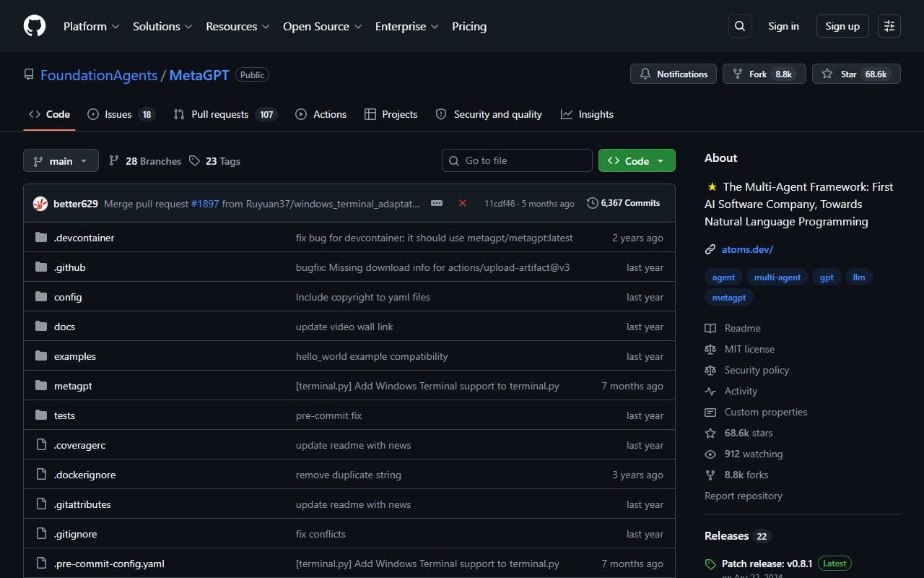924x578 pixels.
Task: Switch to the Actions tab
Action: [321, 114]
